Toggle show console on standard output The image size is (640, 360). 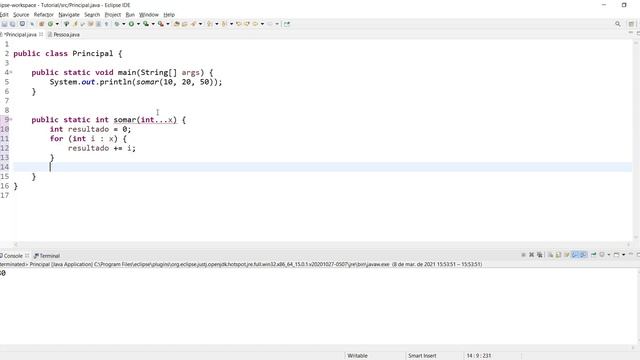(x=575, y=255)
